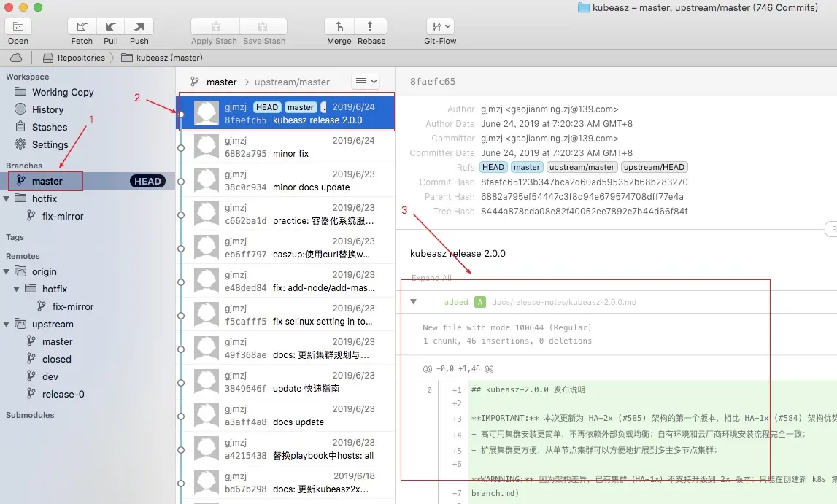Select commit 3849646f update
The height and width of the screenshot is (504, 837).
(x=285, y=382)
